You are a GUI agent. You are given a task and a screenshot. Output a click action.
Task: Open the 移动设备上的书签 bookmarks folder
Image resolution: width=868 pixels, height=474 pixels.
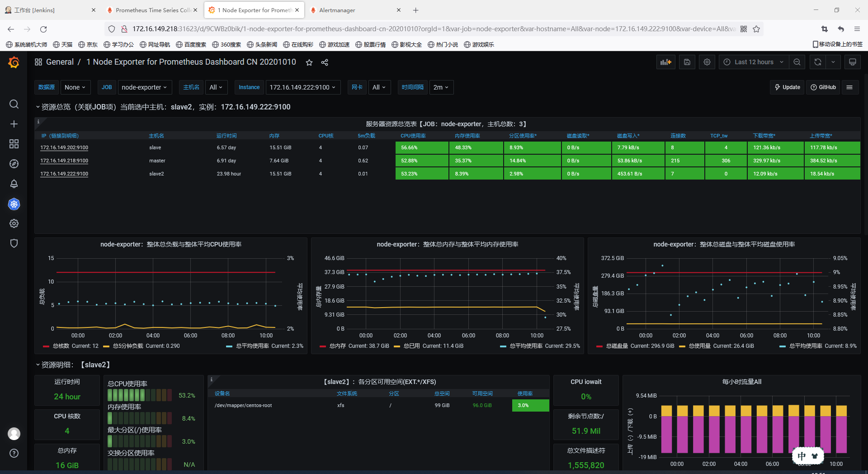pos(838,44)
